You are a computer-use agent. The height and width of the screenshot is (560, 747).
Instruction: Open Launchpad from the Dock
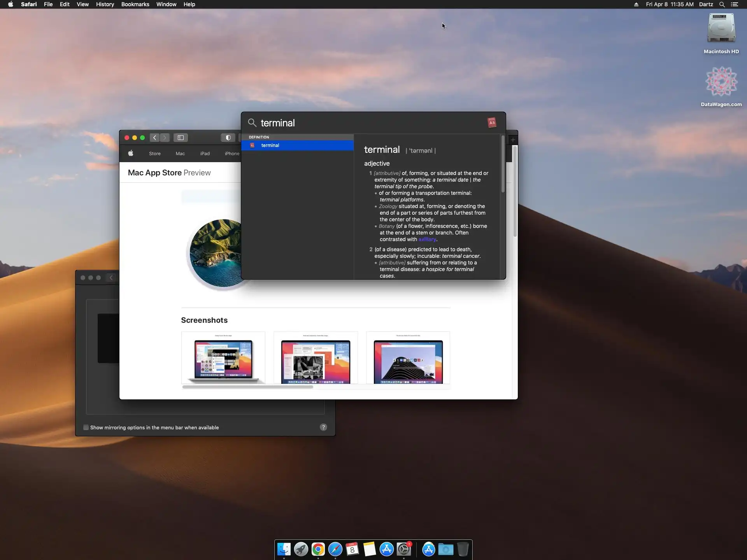[x=301, y=549]
